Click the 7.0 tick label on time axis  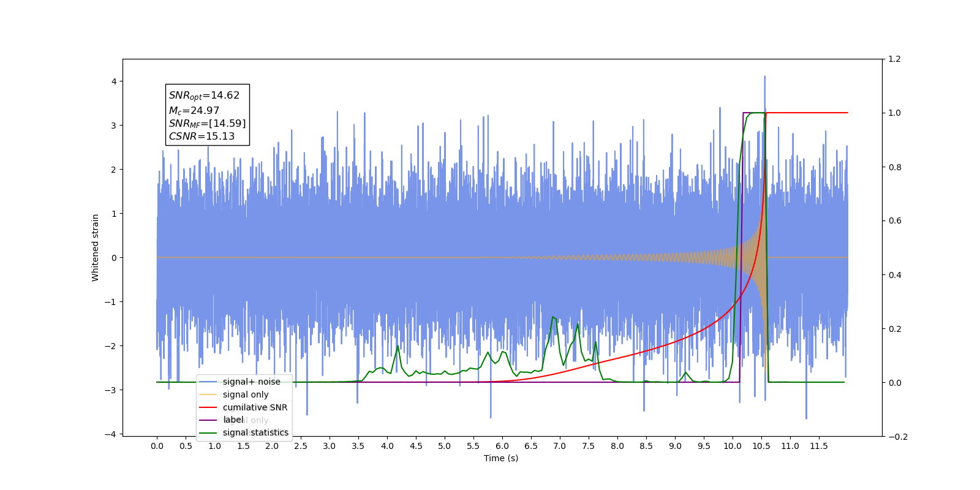(560, 446)
